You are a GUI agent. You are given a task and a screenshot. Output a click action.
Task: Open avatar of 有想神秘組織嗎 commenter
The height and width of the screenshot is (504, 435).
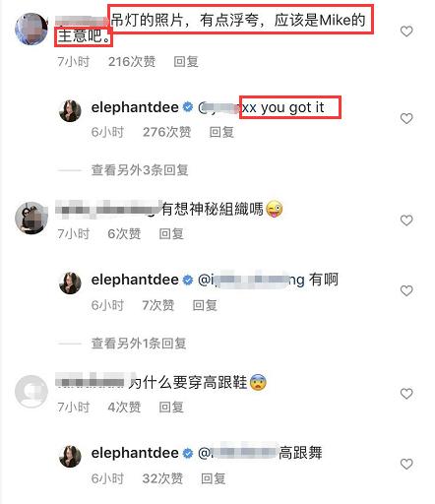coord(31,218)
